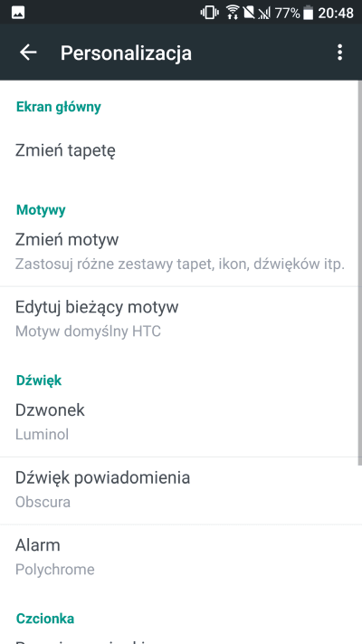The height and width of the screenshot is (644, 362).
Task: Tap the Czcionka section header
Action: tap(45, 619)
